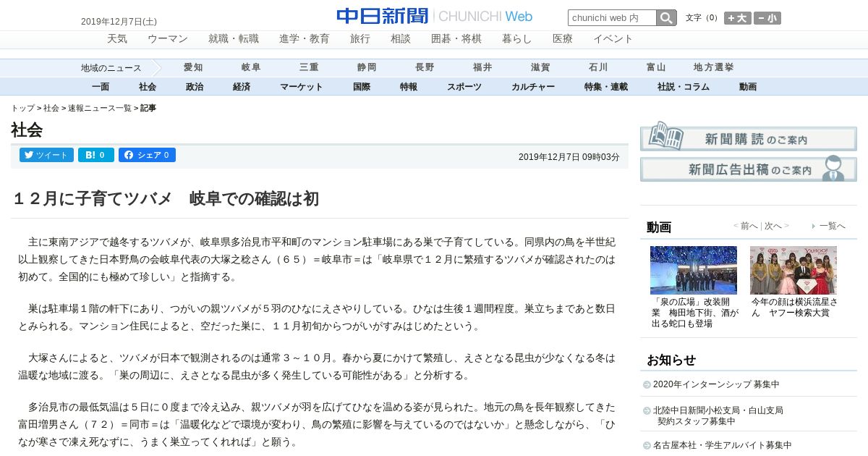Bookmark article with Hatena B! button
Viewport: 868px width, 456px height.
pos(96,155)
